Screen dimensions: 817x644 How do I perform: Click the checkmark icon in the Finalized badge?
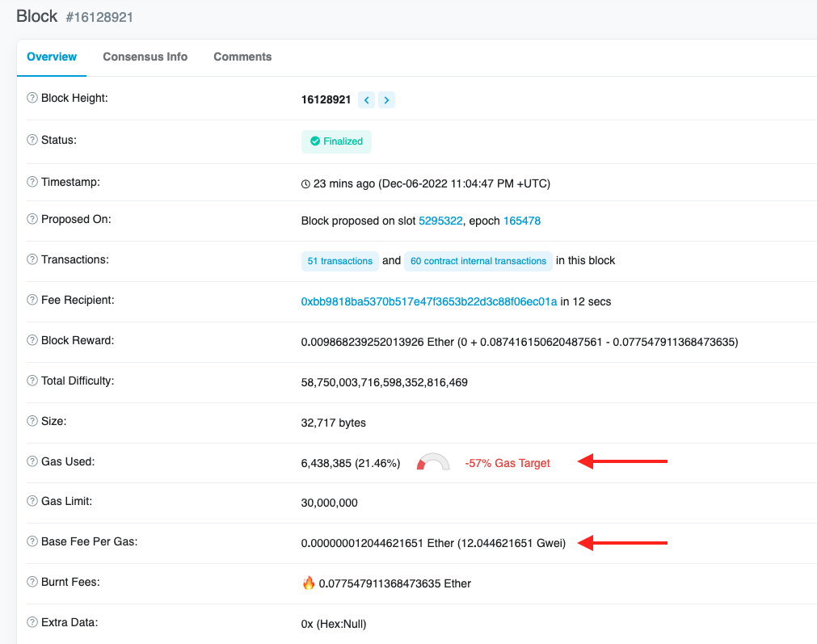point(314,141)
